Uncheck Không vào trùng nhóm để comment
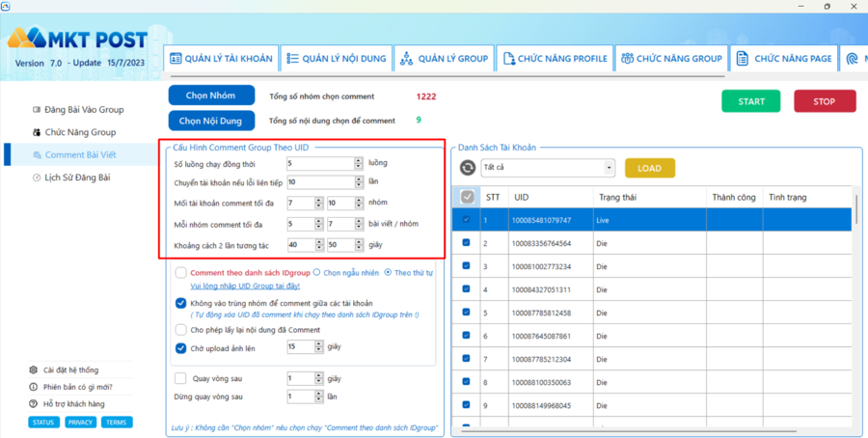 coord(181,304)
